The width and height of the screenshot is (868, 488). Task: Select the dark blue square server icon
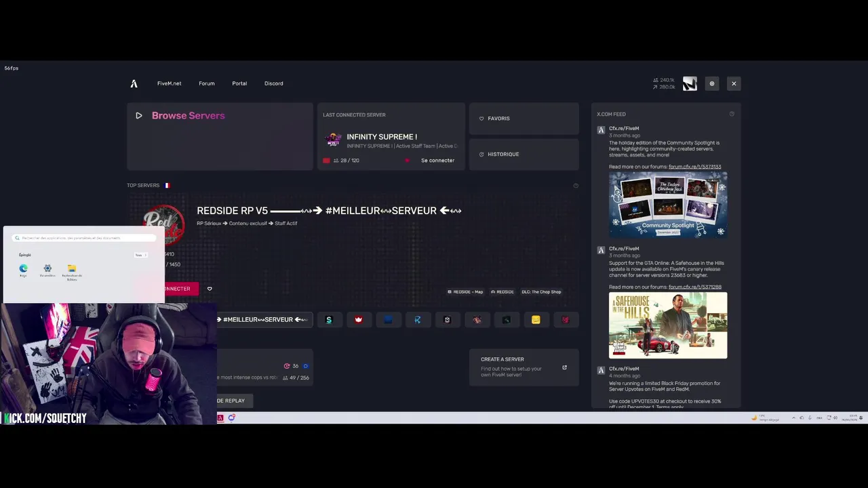(x=388, y=320)
